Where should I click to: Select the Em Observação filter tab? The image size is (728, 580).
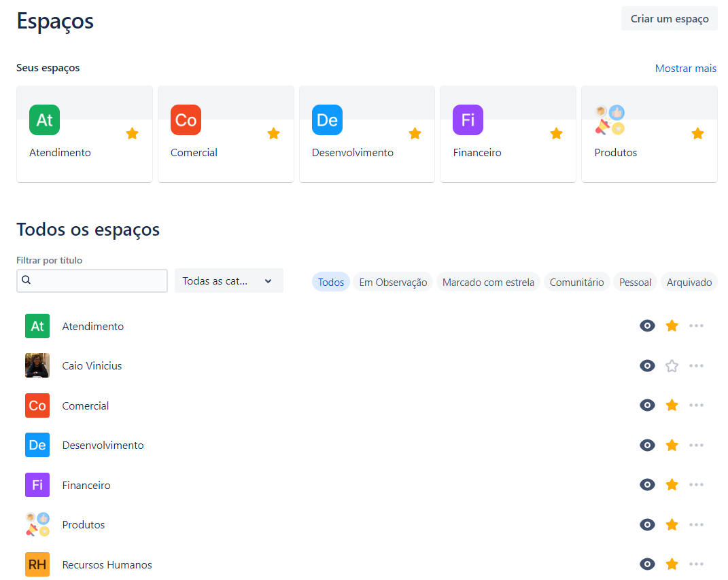(393, 282)
